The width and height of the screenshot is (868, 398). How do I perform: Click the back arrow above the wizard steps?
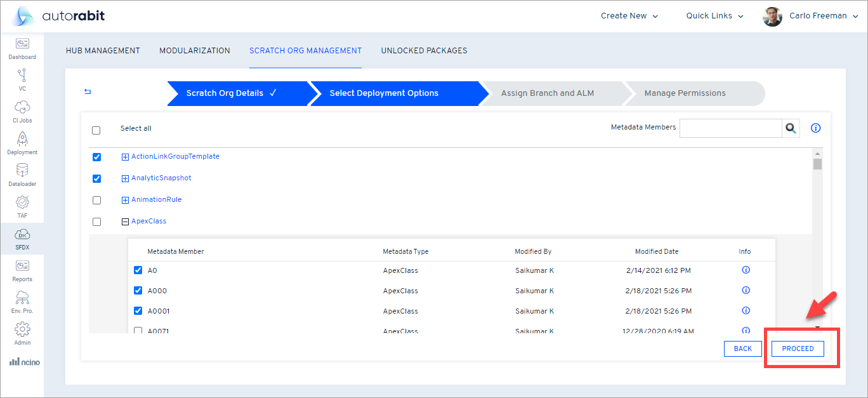click(87, 91)
